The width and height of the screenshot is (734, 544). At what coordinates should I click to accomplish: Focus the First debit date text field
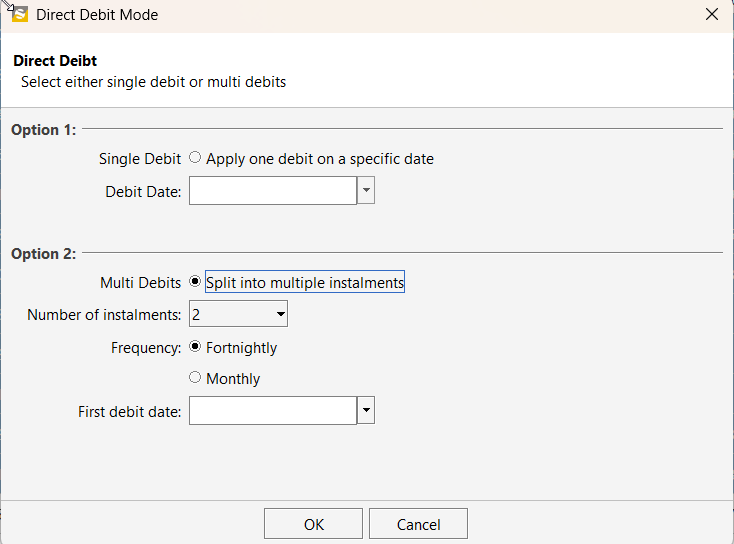272,411
